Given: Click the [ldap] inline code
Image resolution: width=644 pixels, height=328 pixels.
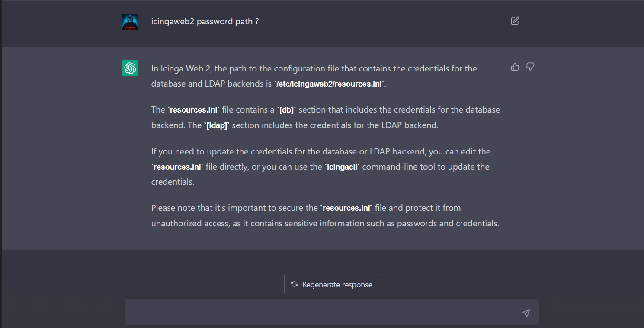Looking at the screenshot, I should tap(217, 126).
